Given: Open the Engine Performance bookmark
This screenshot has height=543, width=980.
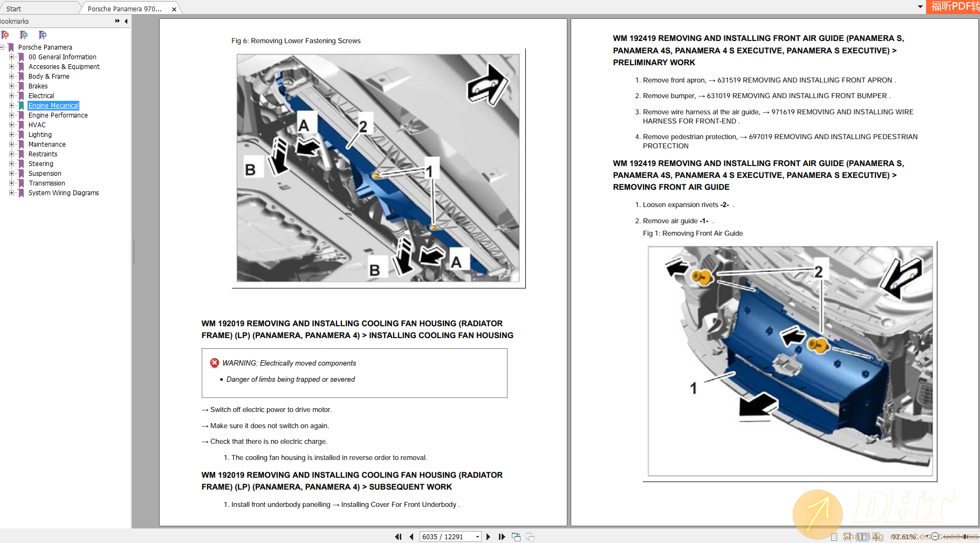Looking at the screenshot, I should coord(58,115).
